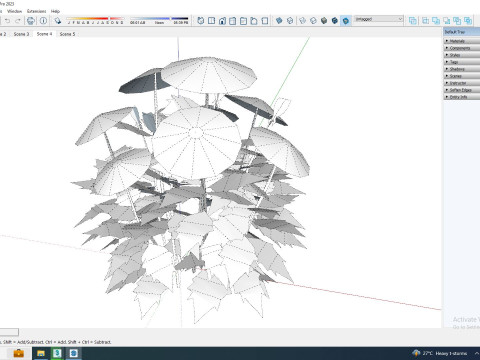Screen dimensions: 480x360
Task: Toggle Show/Hide Shadows icon
Action: (x=58, y=21)
